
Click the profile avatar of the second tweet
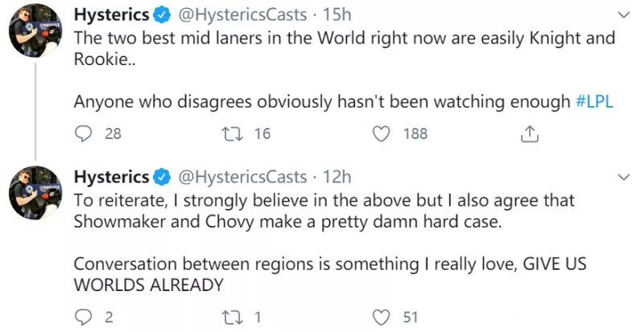point(35,192)
